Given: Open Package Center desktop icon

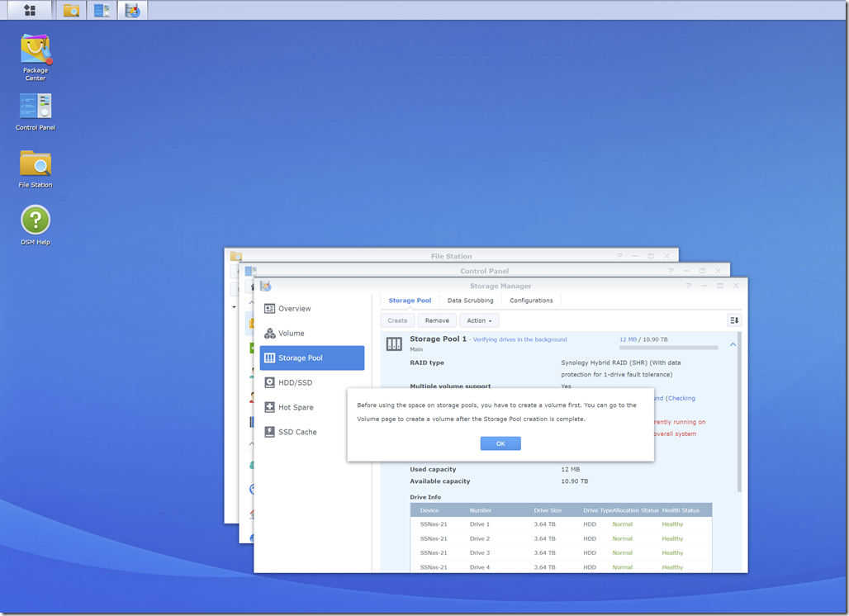Looking at the screenshot, I should click(x=36, y=57).
